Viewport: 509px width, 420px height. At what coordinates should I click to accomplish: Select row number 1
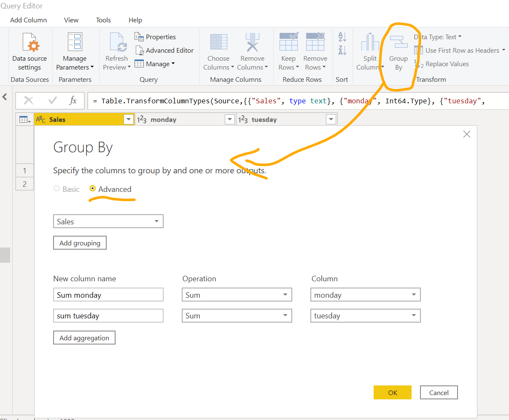click(24, 170)
